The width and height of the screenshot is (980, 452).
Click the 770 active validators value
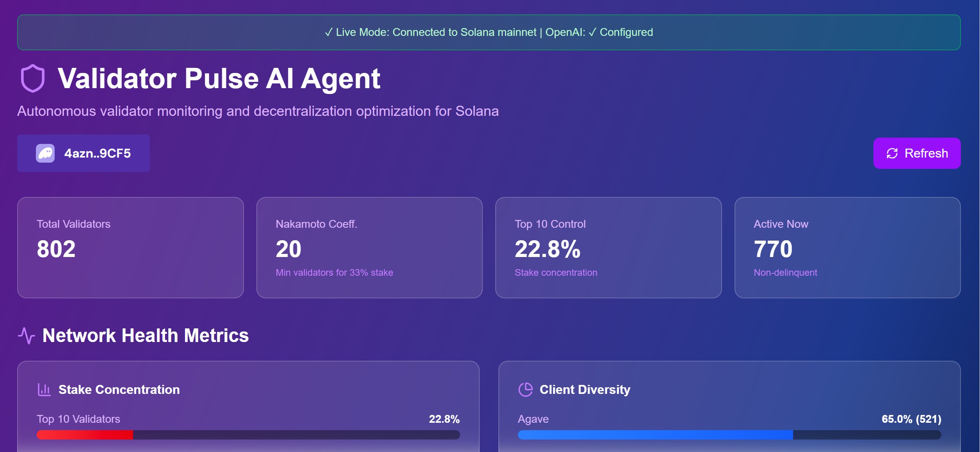click(x=773, y=249)
